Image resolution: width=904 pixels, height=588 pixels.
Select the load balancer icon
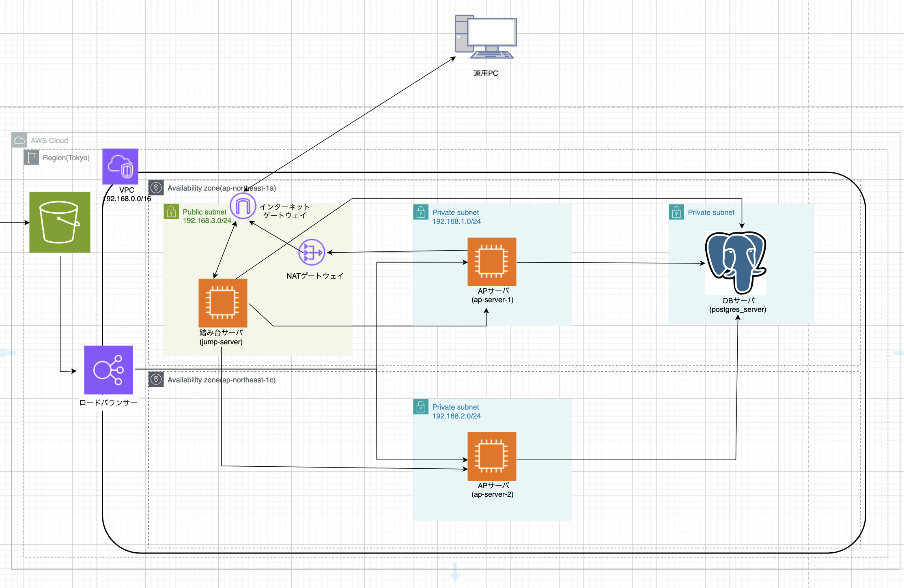108,370
